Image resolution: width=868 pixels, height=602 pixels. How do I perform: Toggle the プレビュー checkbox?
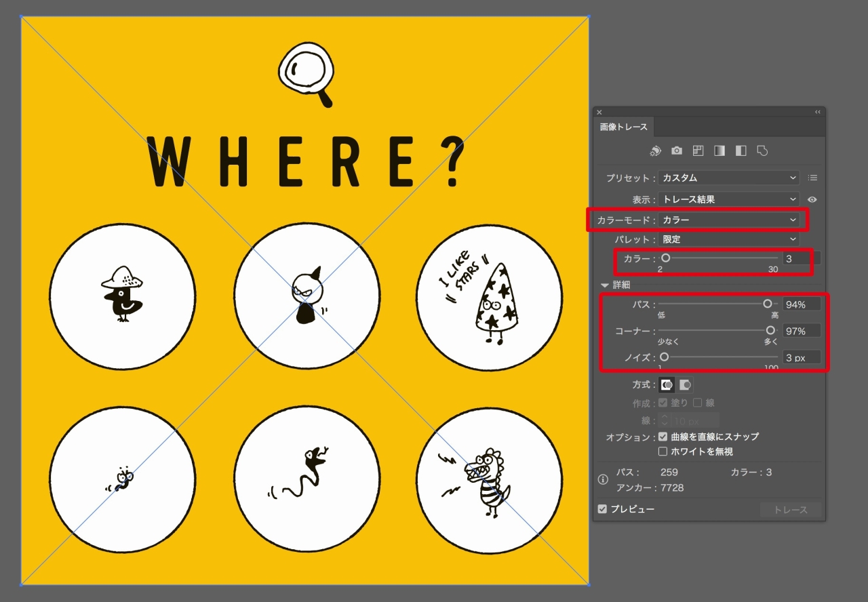click(602, 509)
